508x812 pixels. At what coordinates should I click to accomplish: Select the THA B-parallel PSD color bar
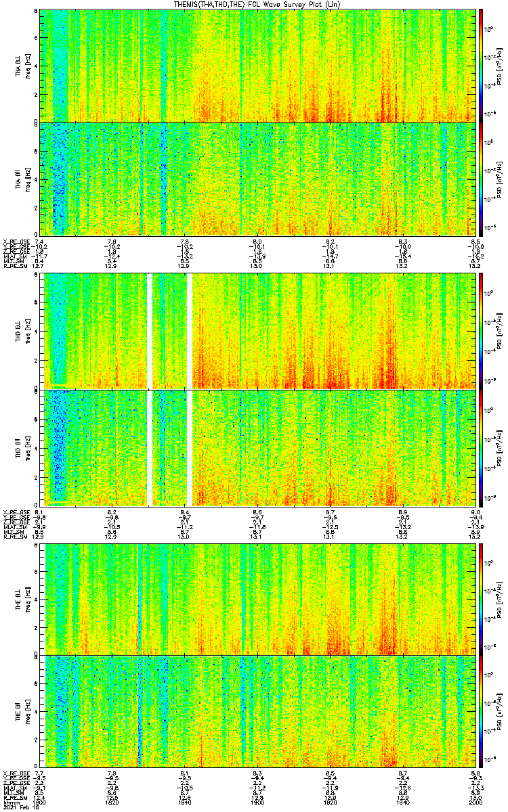[482, 179]
